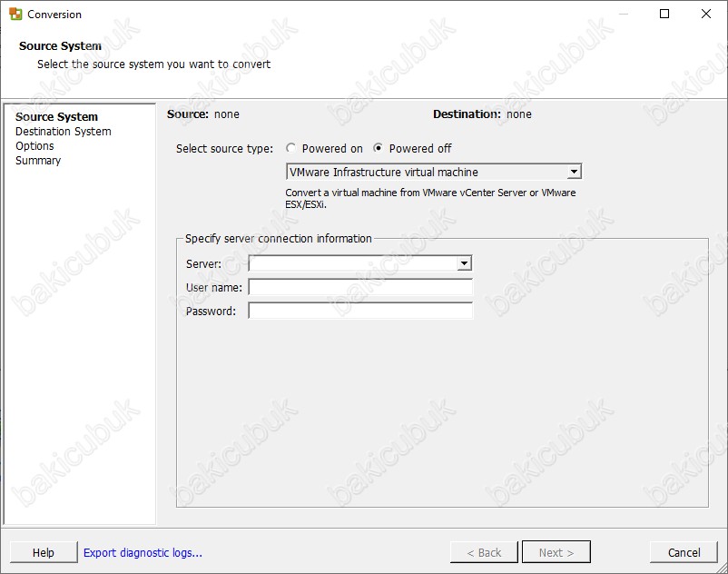Image resolution: width=728 pixels, height=574 pixels.
Task: Open Help for the wizard
Action: pos(44,552)
